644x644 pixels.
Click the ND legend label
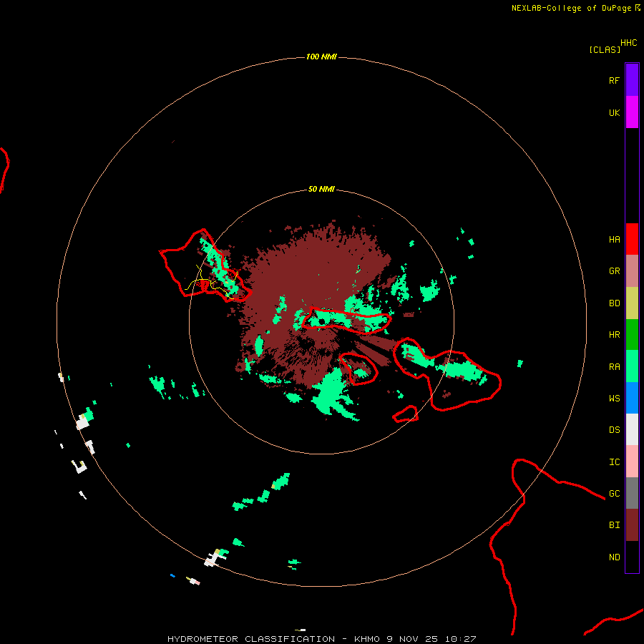tap(614, 557)
